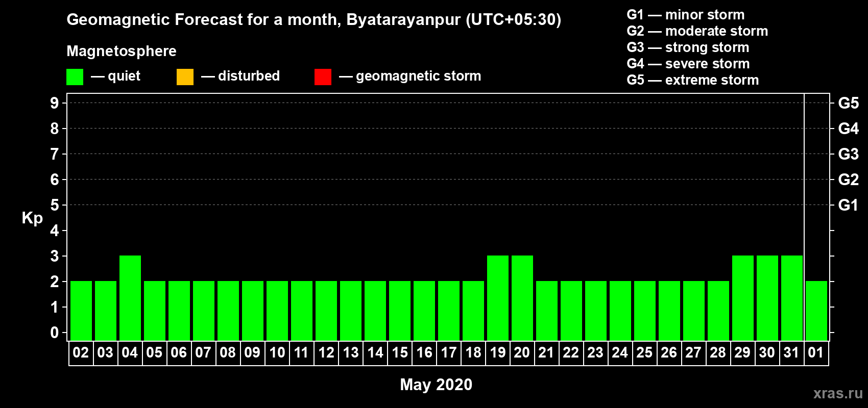868x408 pixels.
Task: Click date label 13 on the axis
Action: click(x=350, y=353)
